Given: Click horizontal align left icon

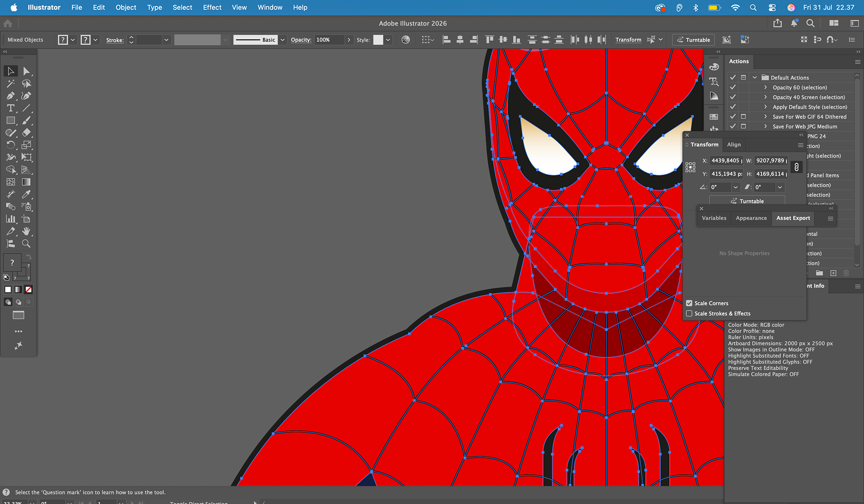Looking at the screenshot, I should click(x=446, y=40).
